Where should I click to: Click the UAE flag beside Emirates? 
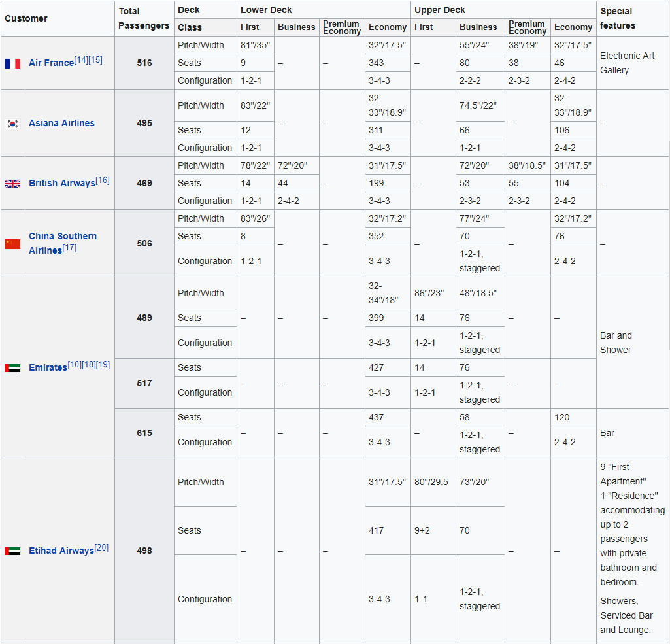pyautogui.click(x=12, y=368)
